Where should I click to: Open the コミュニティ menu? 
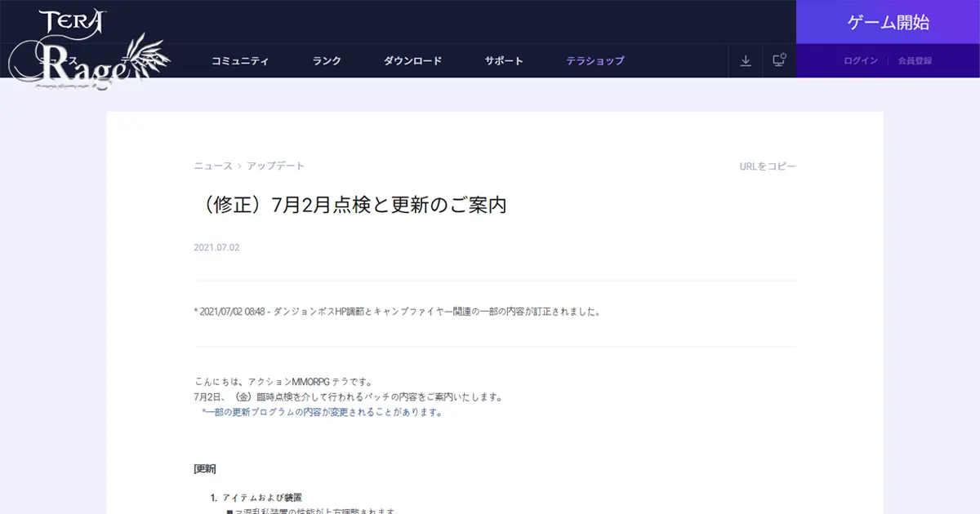pyautogui.click(x=240, y=60)
